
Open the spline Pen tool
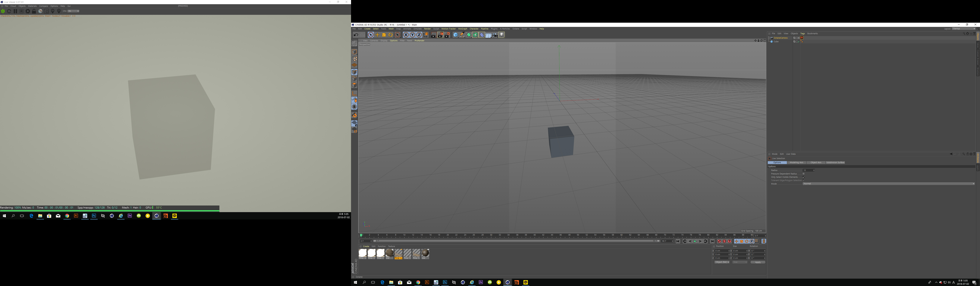pyautogui.click(x=462, y=35)
